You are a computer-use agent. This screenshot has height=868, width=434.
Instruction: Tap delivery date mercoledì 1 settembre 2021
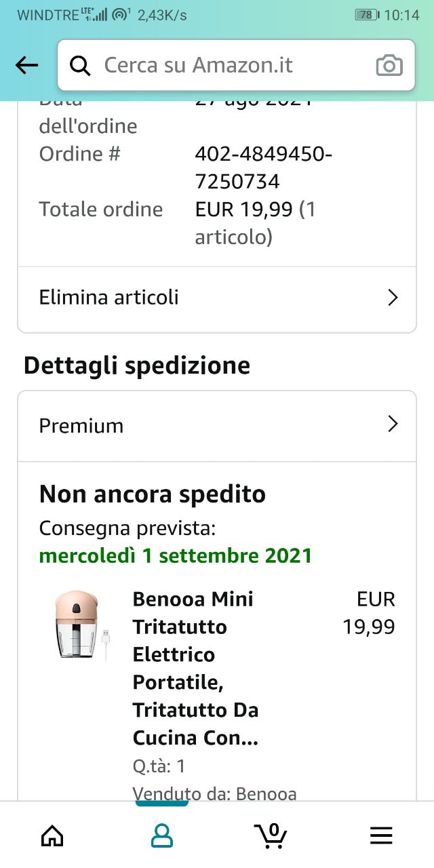(x=176, y=556)
